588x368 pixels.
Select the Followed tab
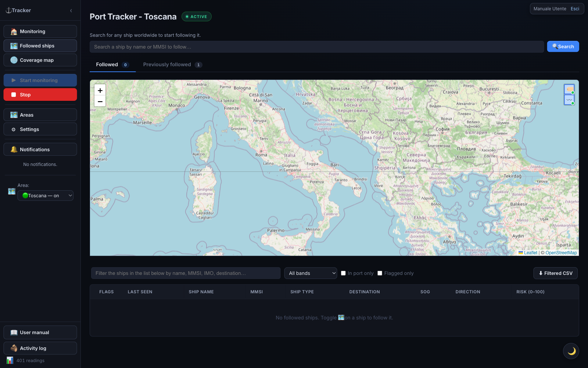112,65
